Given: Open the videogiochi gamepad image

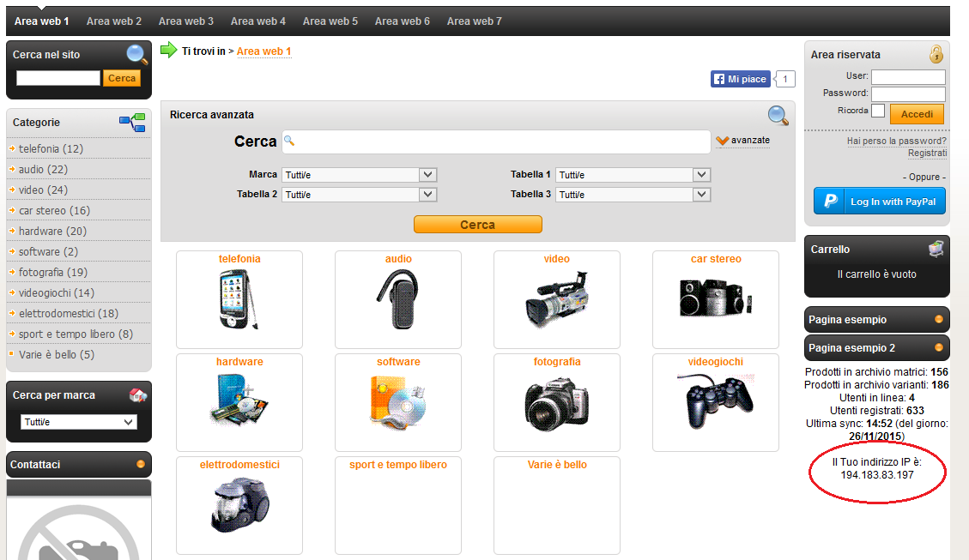Looking at the screenshot, I should (x=716, y=400).
